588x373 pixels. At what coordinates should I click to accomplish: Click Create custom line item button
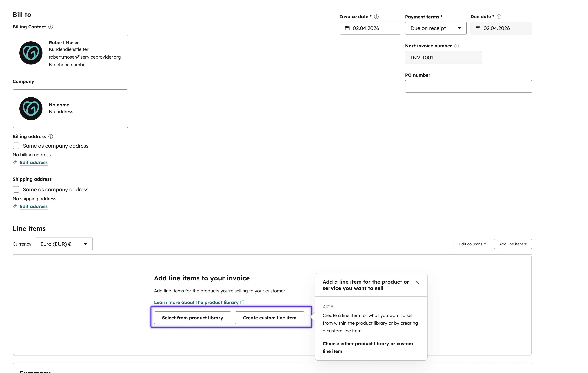click(x=269, y=318)
